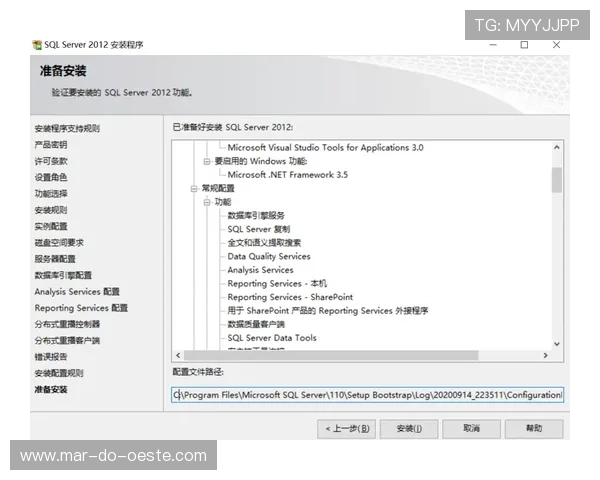Select the 数据库引擎服务 tree item
The width and height of the screenshot is (600, 480).
pyautogui.click(x=256, y=216)
